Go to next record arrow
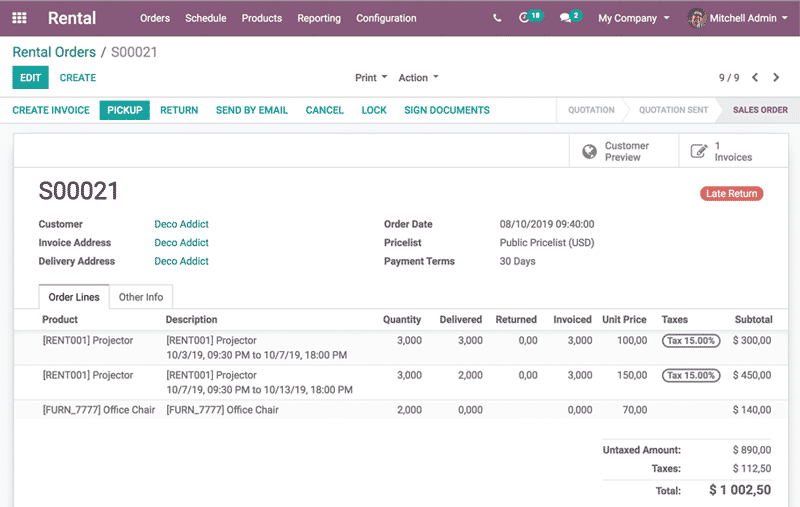Viewport: 800px width, 507px height. 778,77
